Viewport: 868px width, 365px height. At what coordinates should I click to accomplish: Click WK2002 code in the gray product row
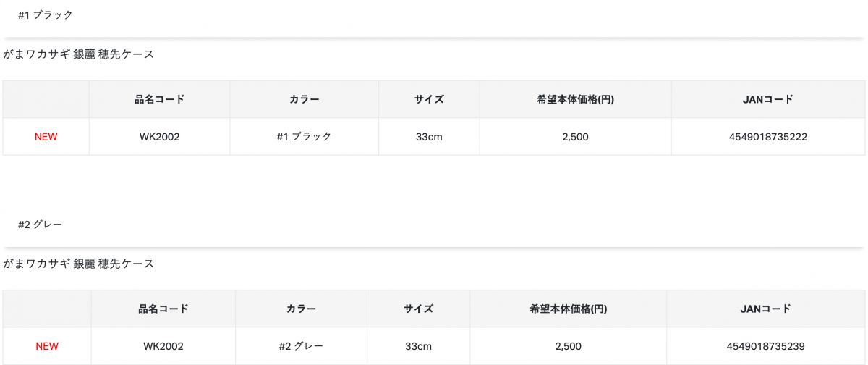click(x=163, y=346)
